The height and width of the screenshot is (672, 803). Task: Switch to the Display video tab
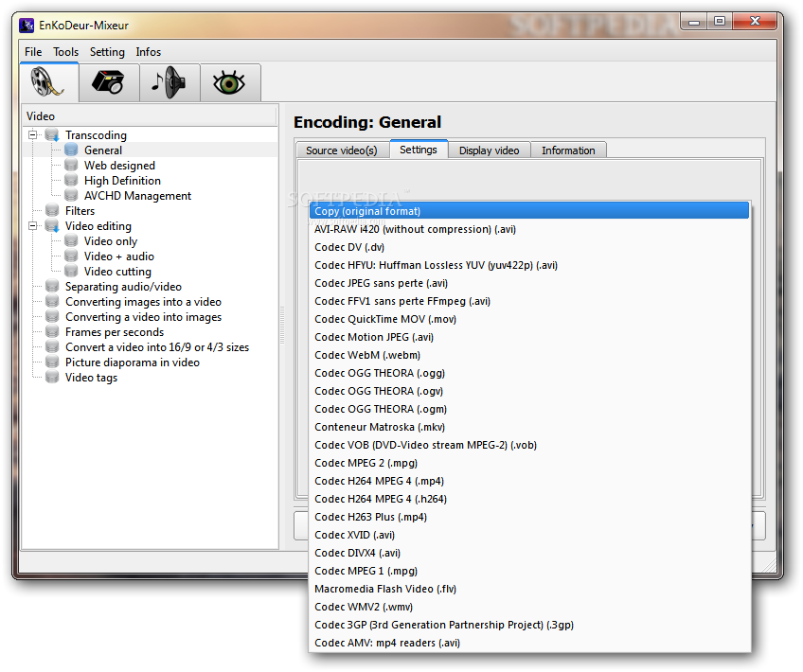tap(489, 150)
